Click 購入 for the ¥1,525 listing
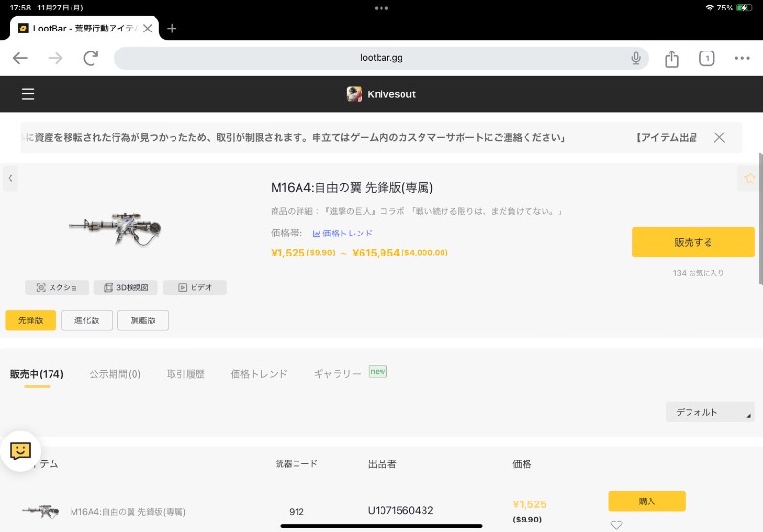Viewport: 763px width, 532px height. click(x=647, y=501)
